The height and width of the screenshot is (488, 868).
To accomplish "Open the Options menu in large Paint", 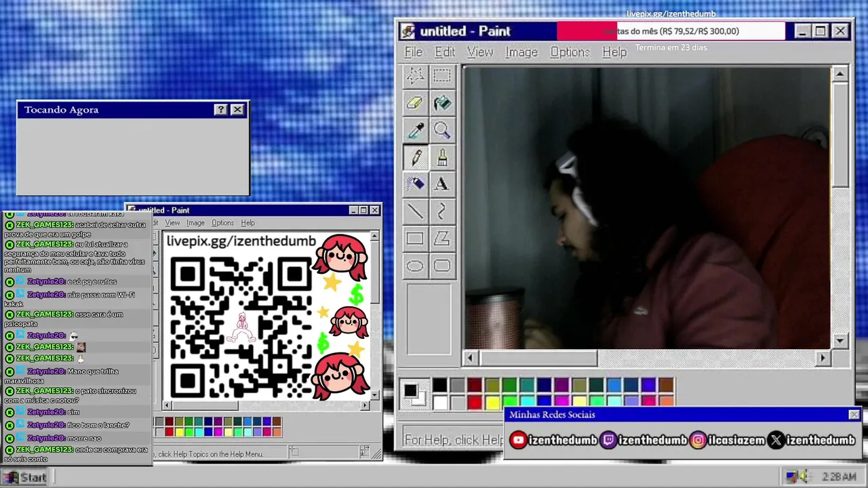I will (x=570, y=52).
